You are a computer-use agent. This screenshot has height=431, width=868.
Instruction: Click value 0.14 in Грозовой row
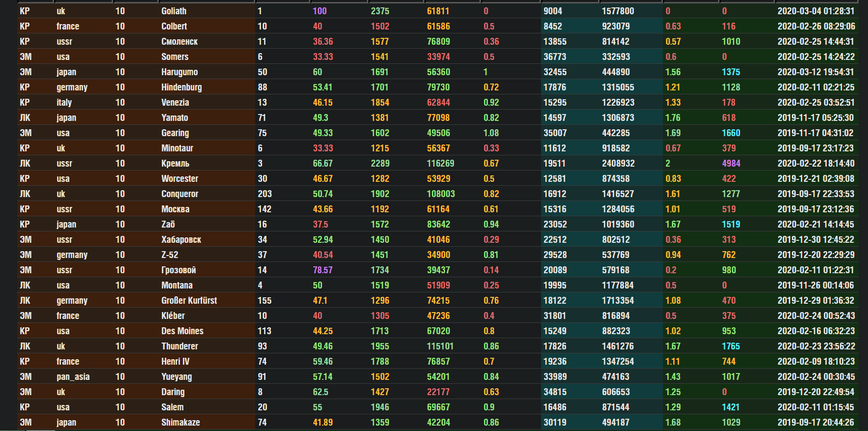click(x=491, y=270)
